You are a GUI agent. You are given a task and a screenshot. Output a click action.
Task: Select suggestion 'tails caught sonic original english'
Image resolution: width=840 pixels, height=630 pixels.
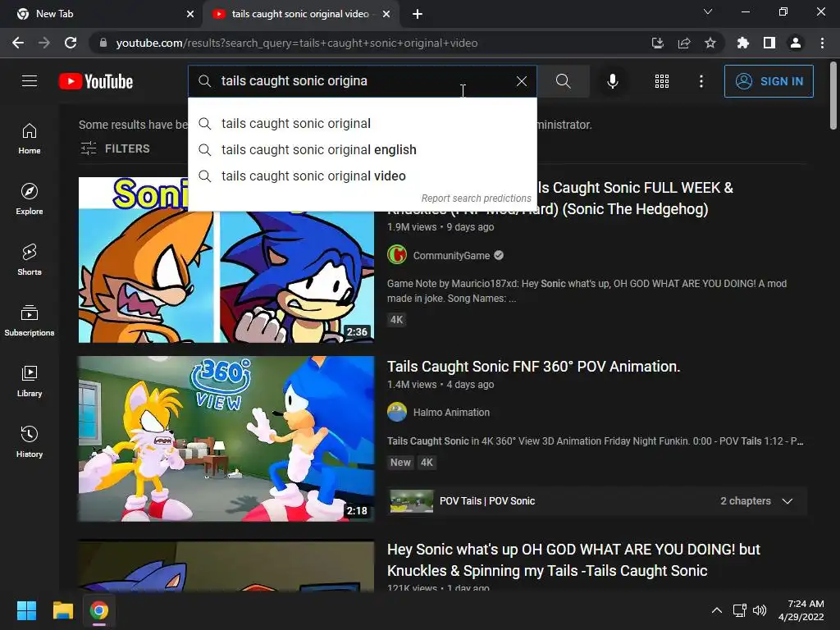[362, 150]
